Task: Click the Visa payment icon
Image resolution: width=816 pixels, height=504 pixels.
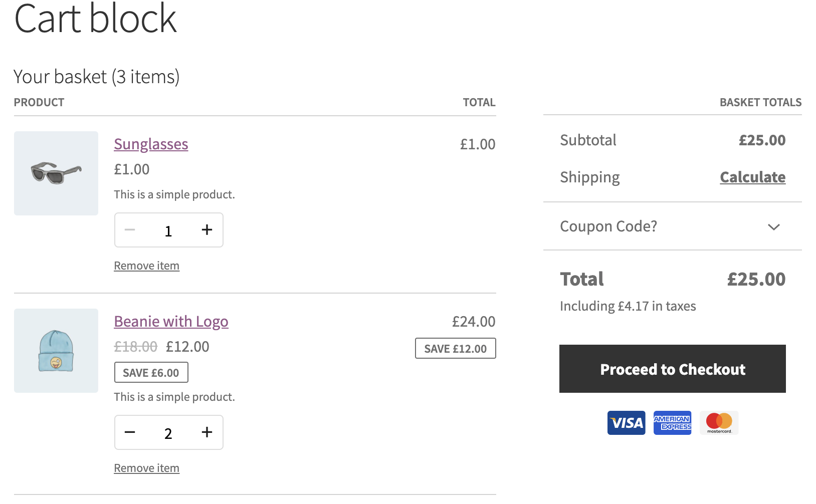Action: coord(626,422)
